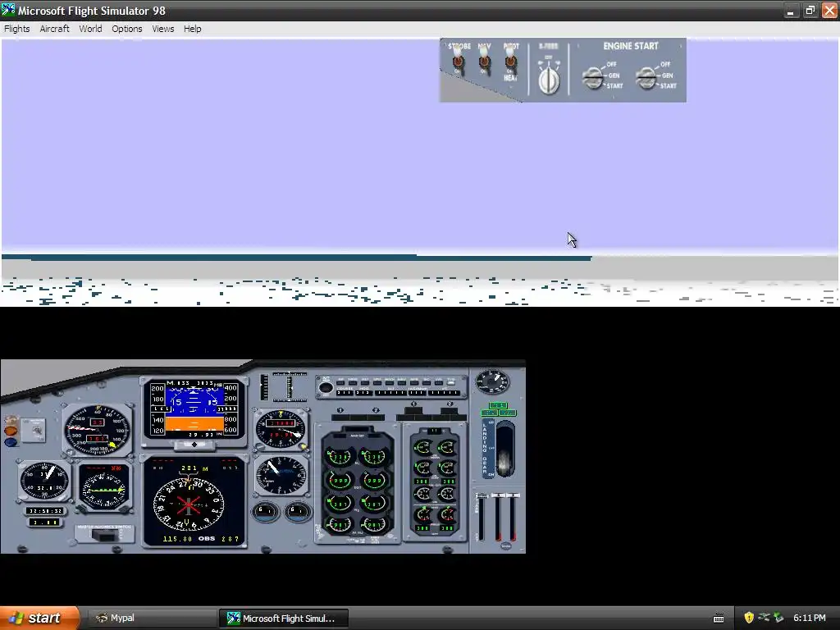840x630 pixels.
Task: Click the lit rightmost autopilot mode button
Action: [x=450, y=382]
